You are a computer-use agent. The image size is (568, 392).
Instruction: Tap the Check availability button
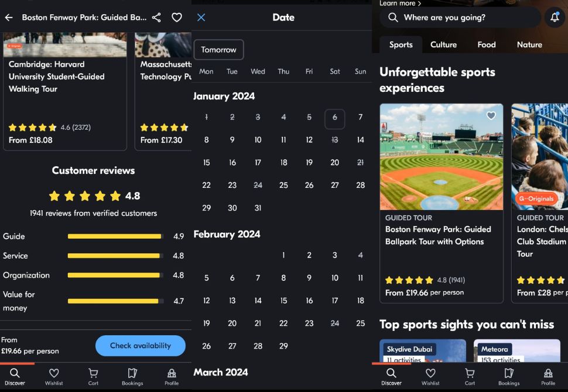[x=140, y=346]
